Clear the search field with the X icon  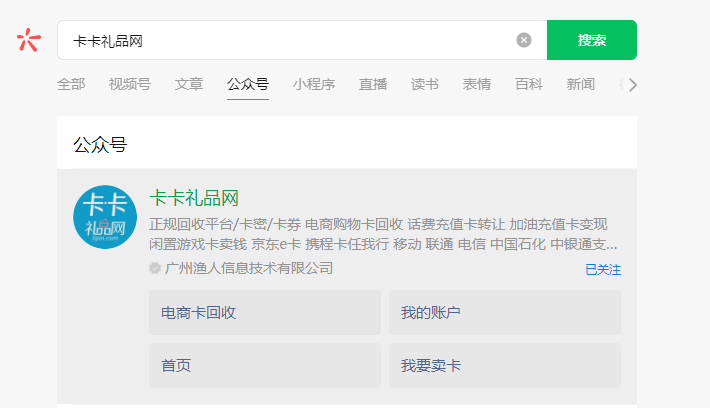coord(524,40)
